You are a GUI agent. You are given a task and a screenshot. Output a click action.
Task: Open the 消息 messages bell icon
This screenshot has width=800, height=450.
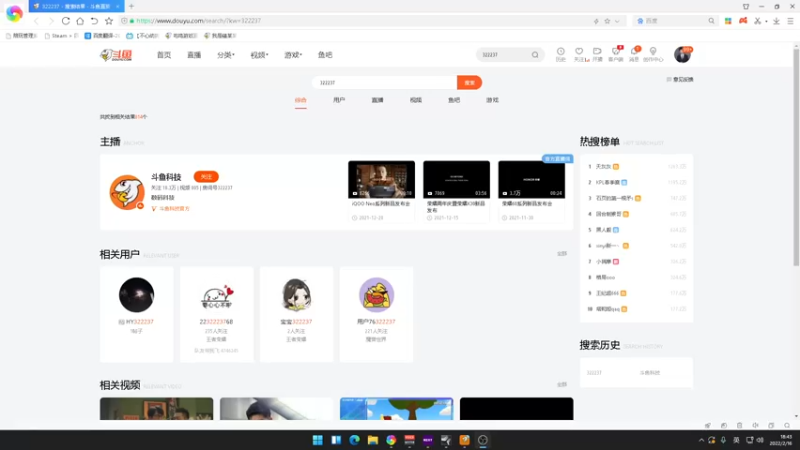pos(634,54)
